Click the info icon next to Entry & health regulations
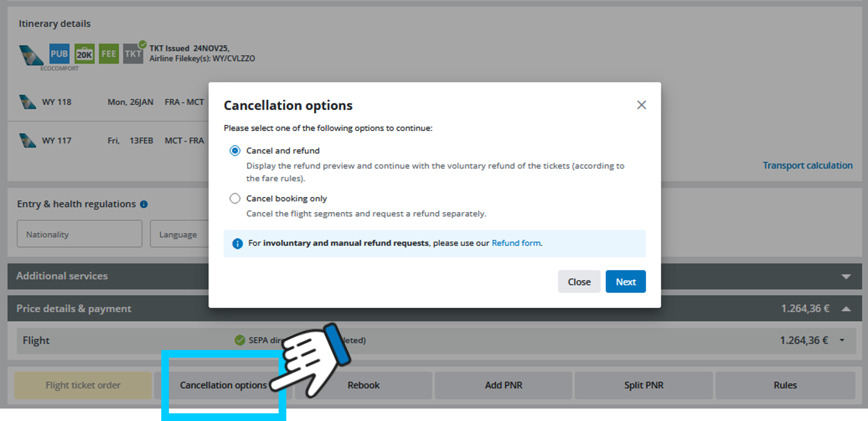This screenshot has height=421, width=868. coord(144,204)
